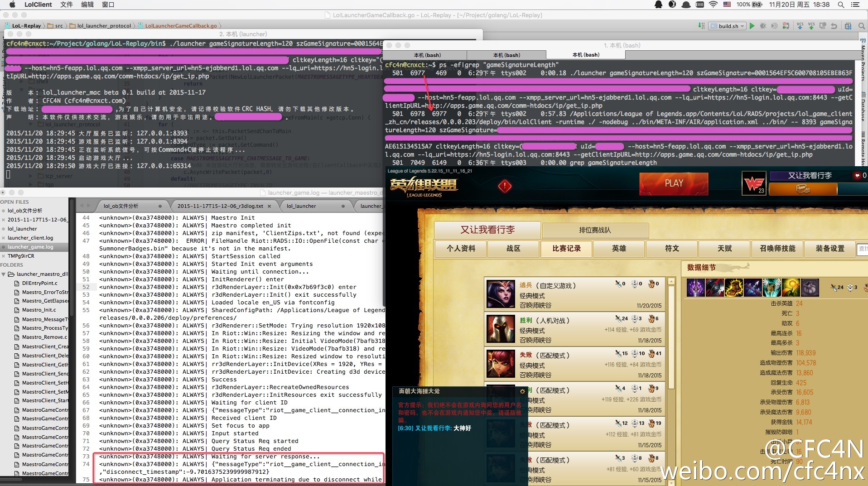Image resolution: width=868 pixels, height=486 pixels.
Task: Click the Wi-Fi icon in the menu bar
Action: (714, 5)
